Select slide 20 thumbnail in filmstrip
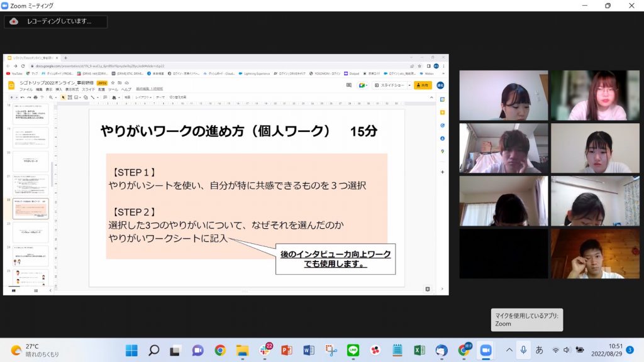 30,161
